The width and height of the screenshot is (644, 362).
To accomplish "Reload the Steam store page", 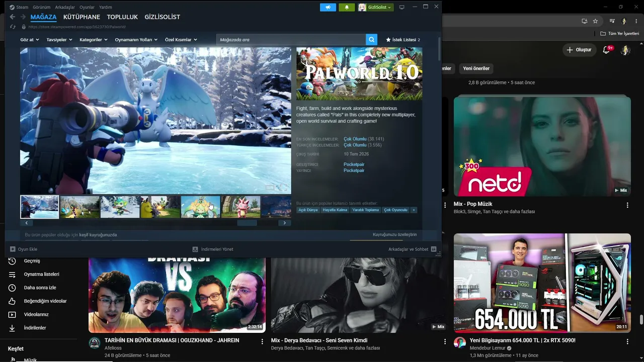I will [13, 27].
